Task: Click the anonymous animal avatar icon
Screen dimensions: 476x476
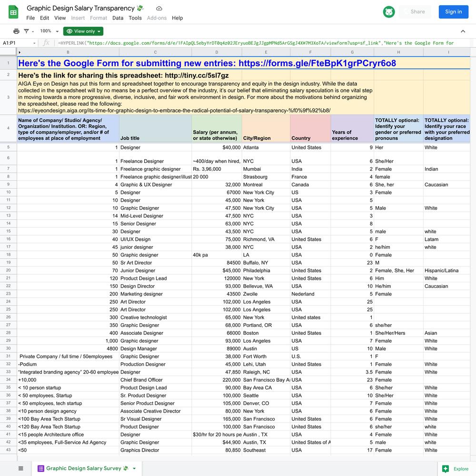Action: click(x=389, y=12)
